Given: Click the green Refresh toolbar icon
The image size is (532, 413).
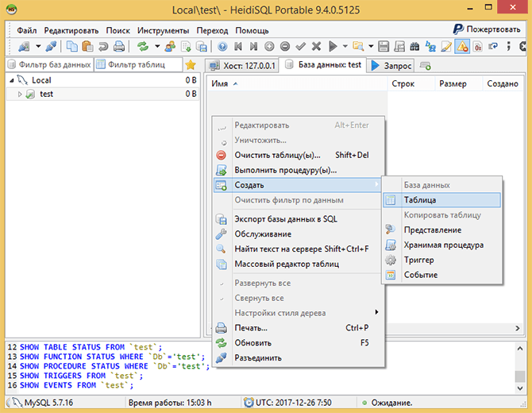Looking at the screenshot, I should click(143, 46).
